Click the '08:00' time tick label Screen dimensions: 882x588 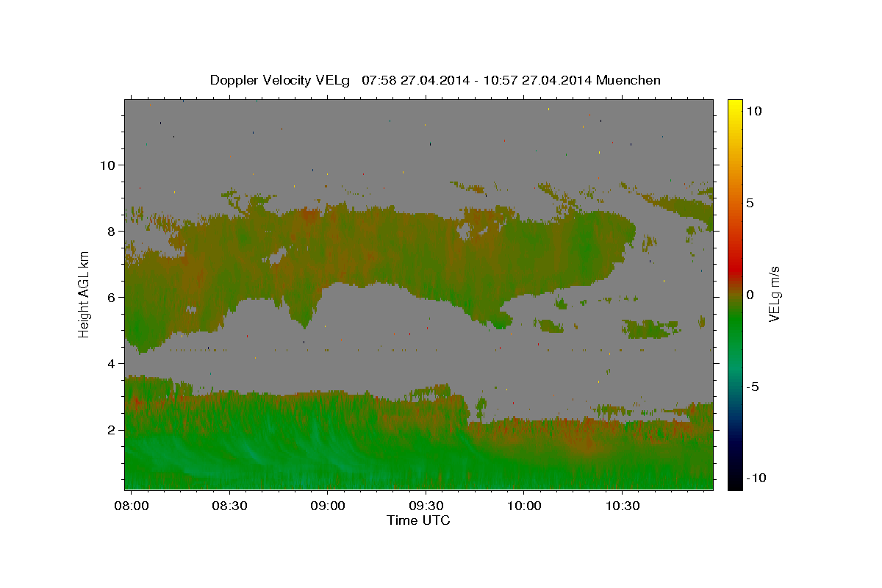(132, 506)
